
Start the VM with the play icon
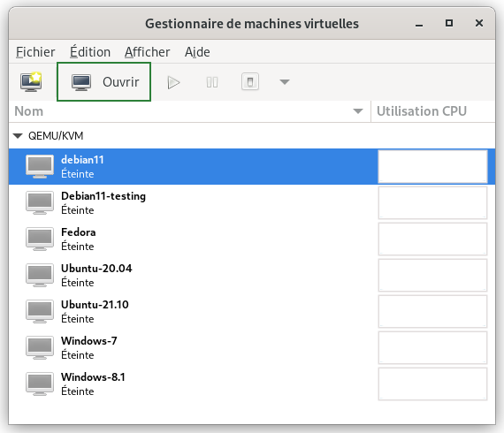tap(173, 82)
